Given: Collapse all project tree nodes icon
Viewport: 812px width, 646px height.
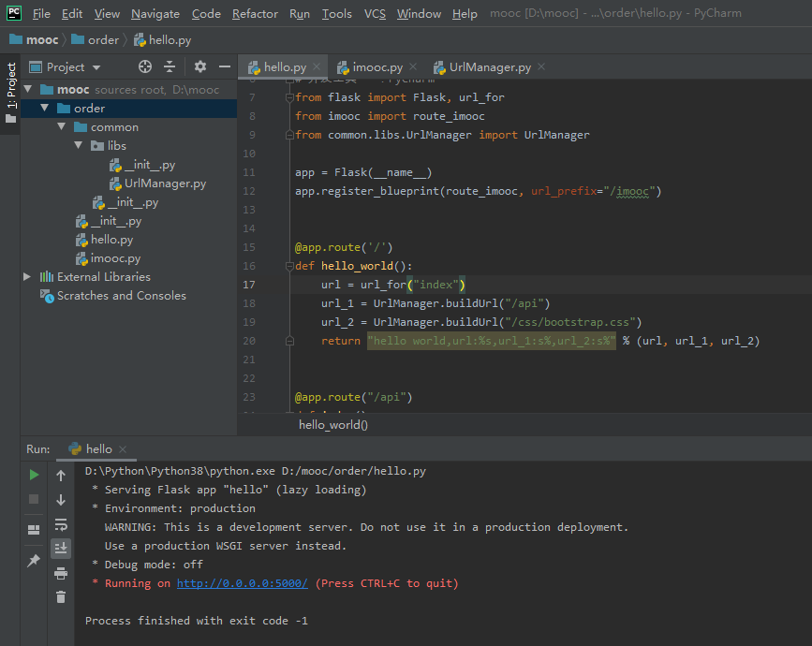Looking at the screenshot, I should [170, 66].
